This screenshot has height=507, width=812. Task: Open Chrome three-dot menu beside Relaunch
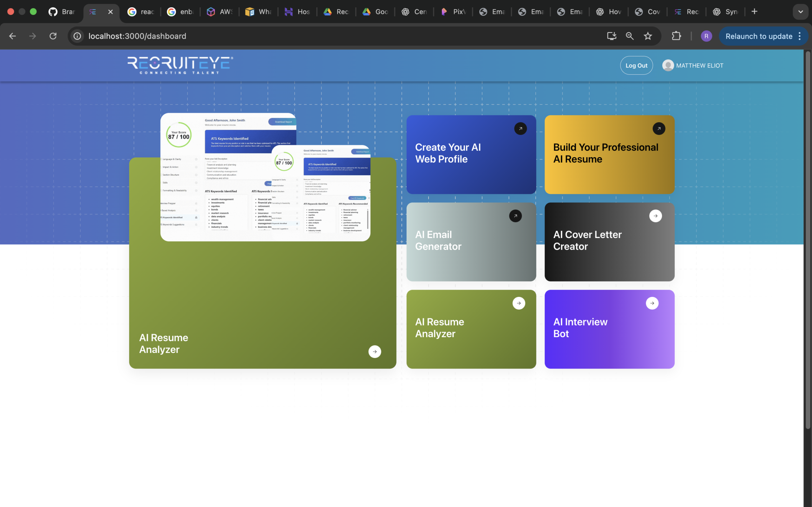click(x=800, y=36)
